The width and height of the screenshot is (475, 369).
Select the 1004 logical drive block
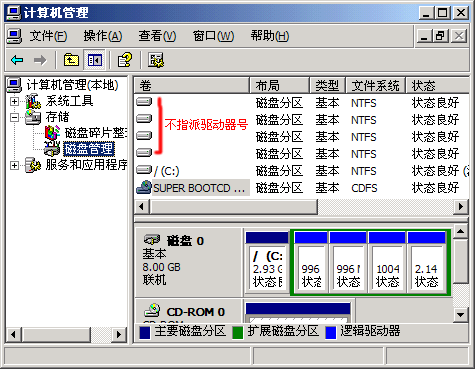(387, 263)
